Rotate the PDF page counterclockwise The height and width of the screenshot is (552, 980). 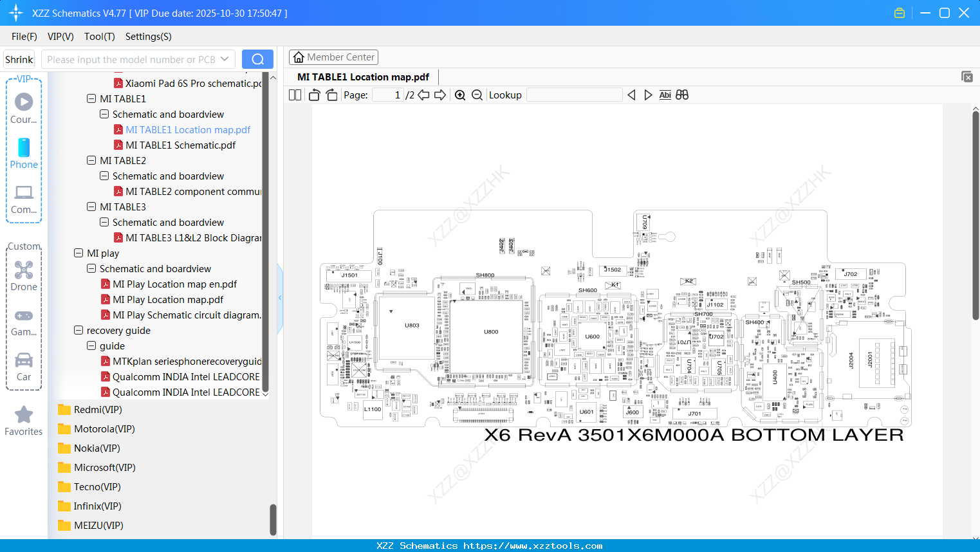[x=313, y=95]
